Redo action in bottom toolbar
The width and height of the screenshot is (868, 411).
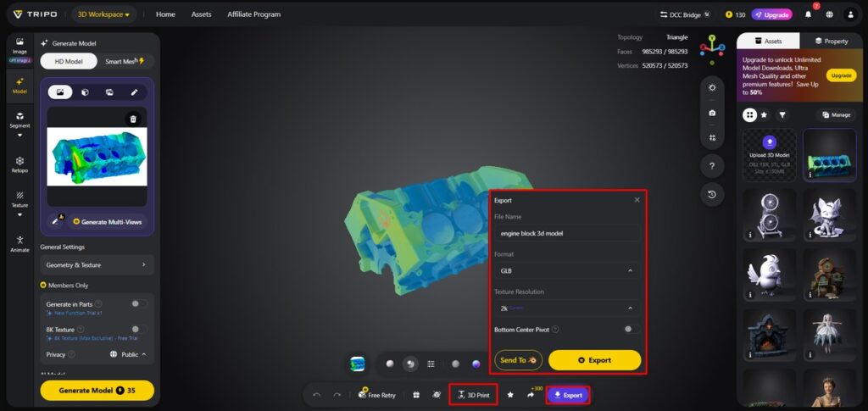[x=337, y=395]
